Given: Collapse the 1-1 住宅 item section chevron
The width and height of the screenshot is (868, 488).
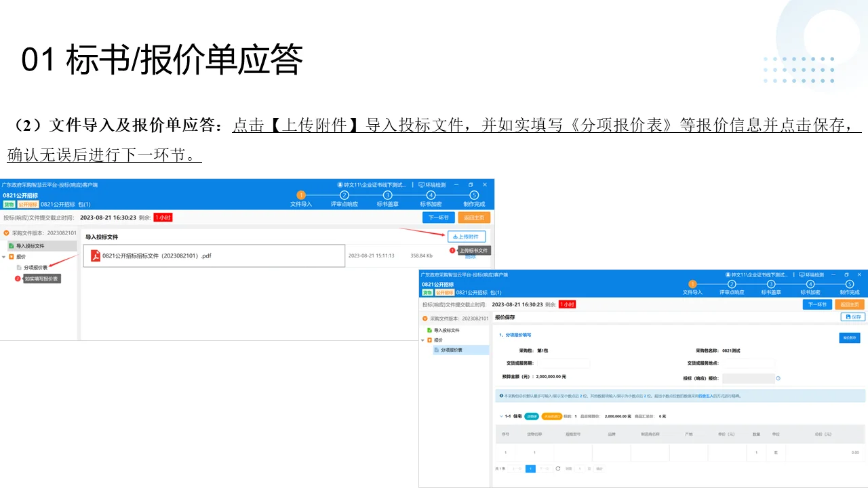Looking at the screenshot, I should 500,415.
